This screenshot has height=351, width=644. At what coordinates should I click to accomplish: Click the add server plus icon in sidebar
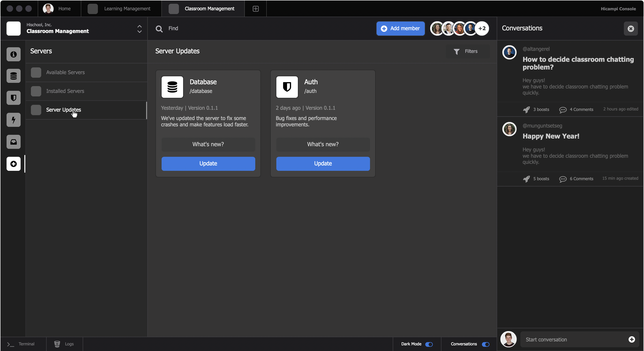[x=13, y=164]
